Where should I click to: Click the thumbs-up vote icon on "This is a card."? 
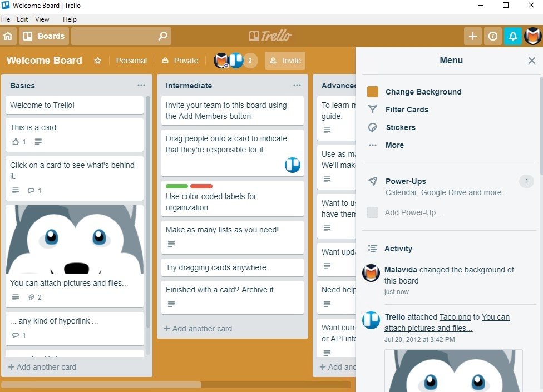tap(16, 141)
